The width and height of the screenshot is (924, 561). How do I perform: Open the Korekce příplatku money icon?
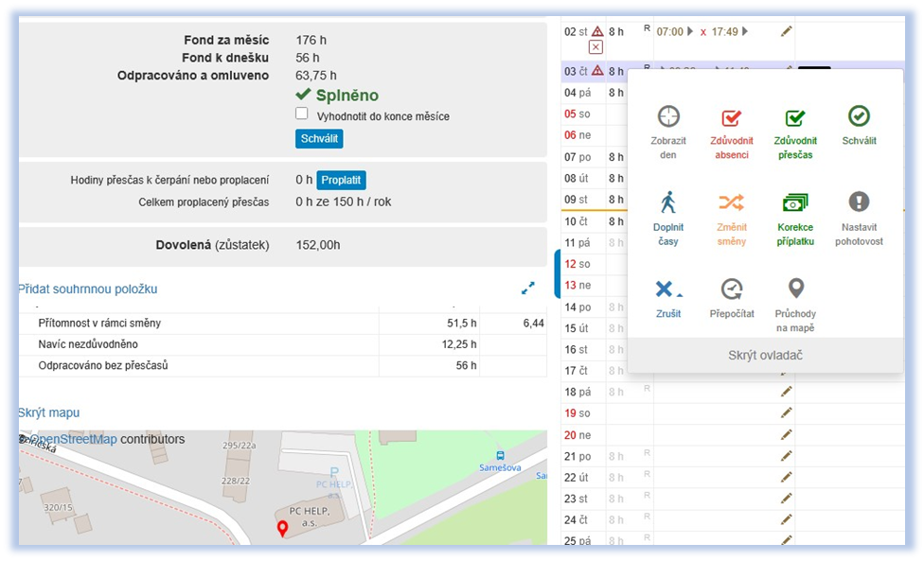(x=795, y=202)
